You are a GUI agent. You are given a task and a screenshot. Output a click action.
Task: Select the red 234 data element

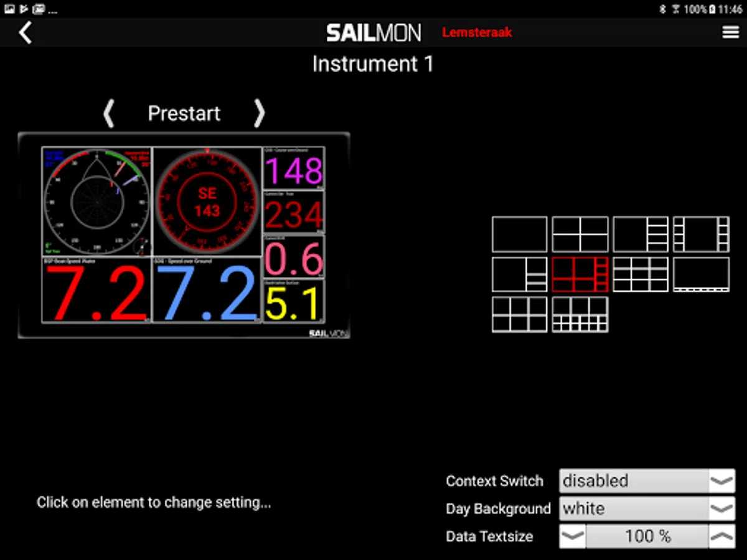coord(293,212)
